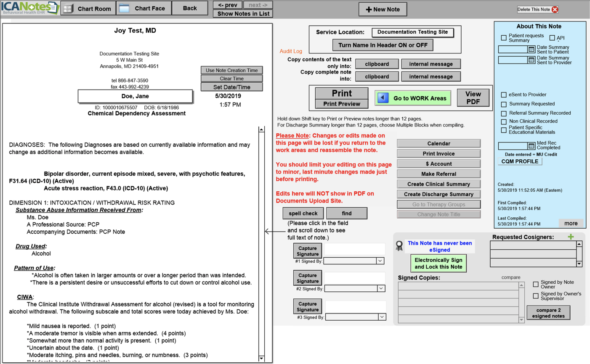Click the eSign ribbon badge icon
590x364 pixels.
[399, 246]
